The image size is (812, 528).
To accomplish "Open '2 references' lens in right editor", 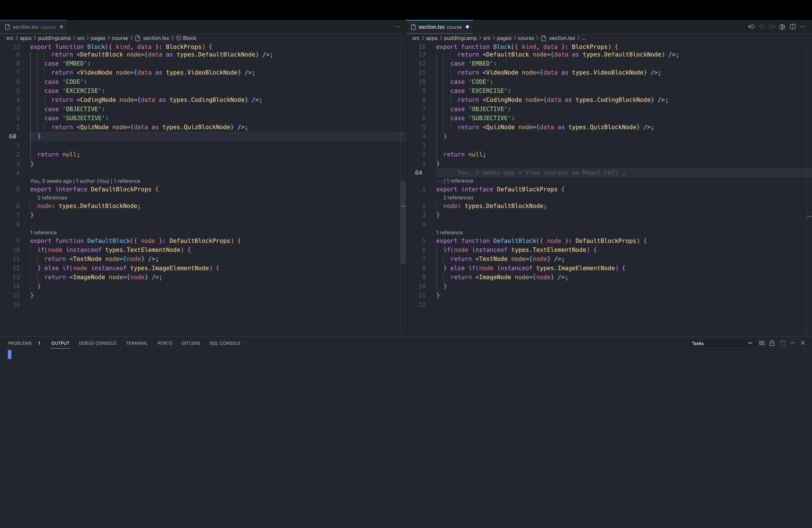I will [458, 198].
